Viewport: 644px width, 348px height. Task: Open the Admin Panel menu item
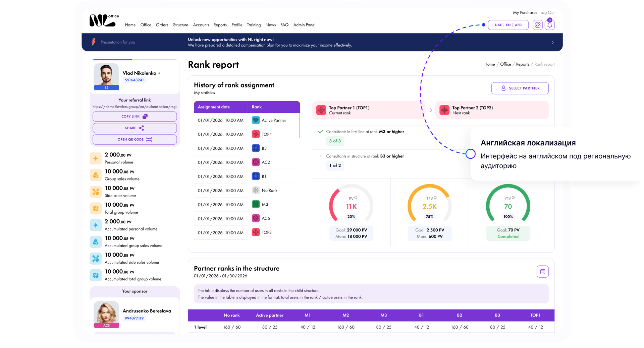click(304, 25)
